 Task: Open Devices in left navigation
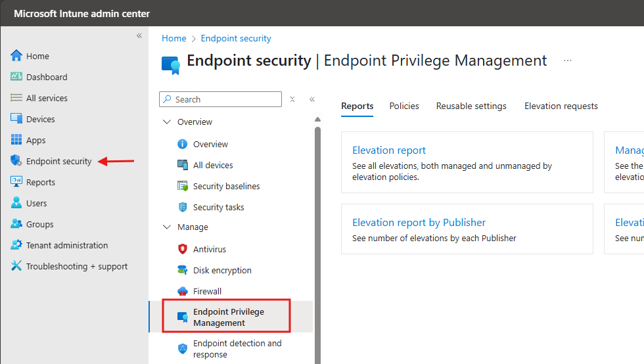[40, 119]
